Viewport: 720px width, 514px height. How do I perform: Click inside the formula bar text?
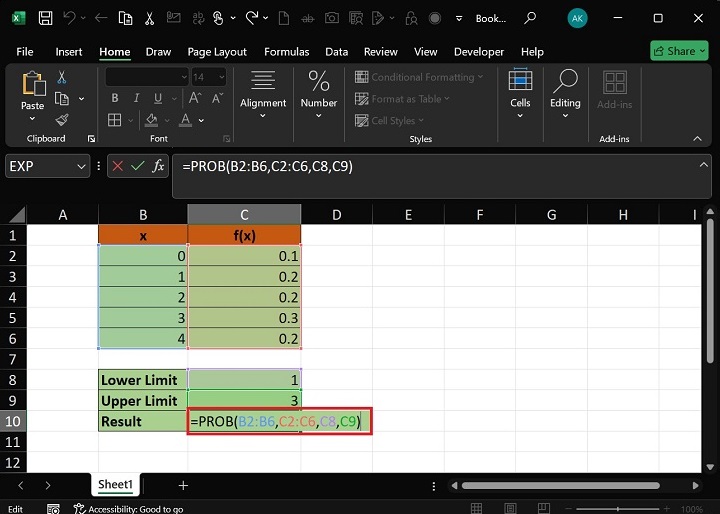click(430, 167)
